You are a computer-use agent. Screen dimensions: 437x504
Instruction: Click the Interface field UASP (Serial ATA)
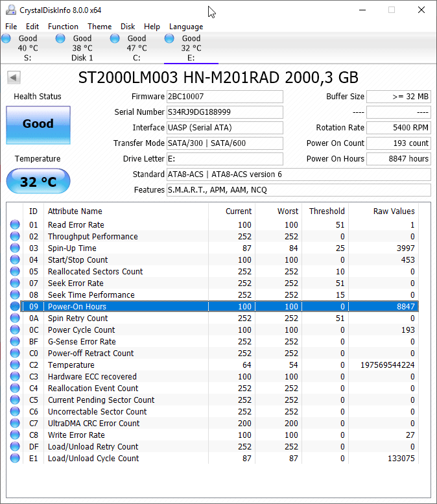pos(225,128)
